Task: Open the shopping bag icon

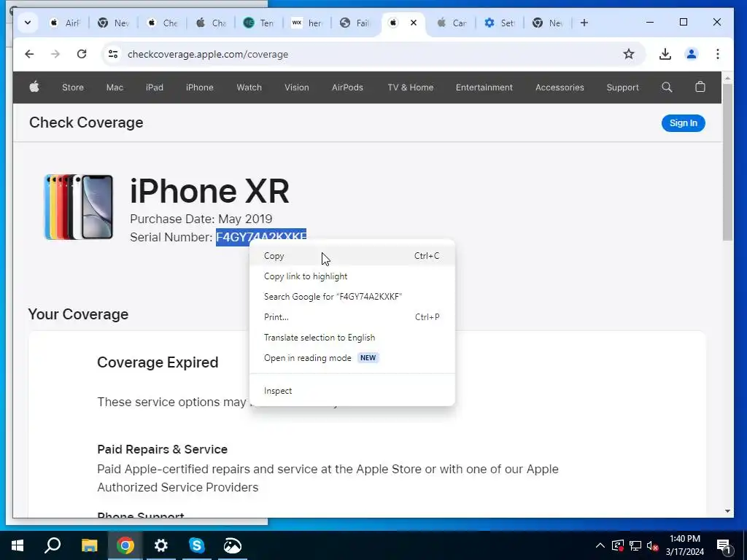Action: click(700, 87)
